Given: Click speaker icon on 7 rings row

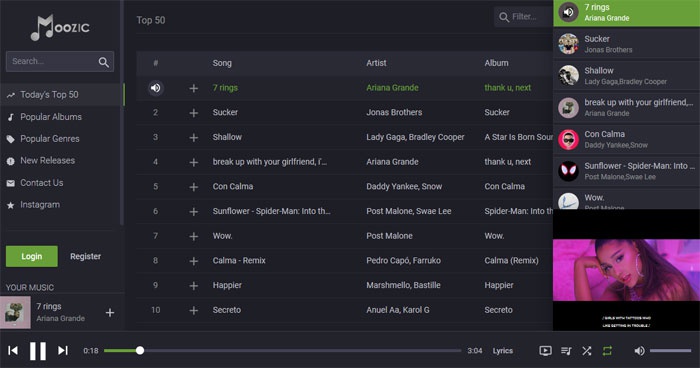Looking at the screenshot, I should point(155,88).
